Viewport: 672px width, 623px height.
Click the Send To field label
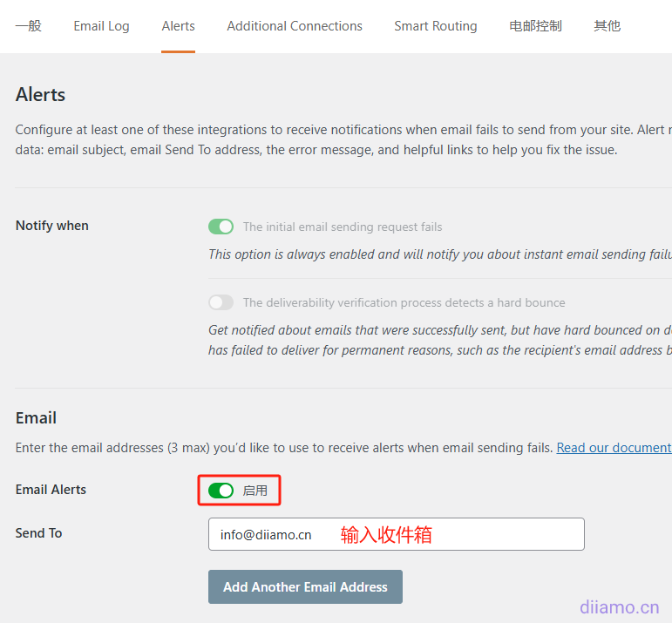[x=39, y=532]
